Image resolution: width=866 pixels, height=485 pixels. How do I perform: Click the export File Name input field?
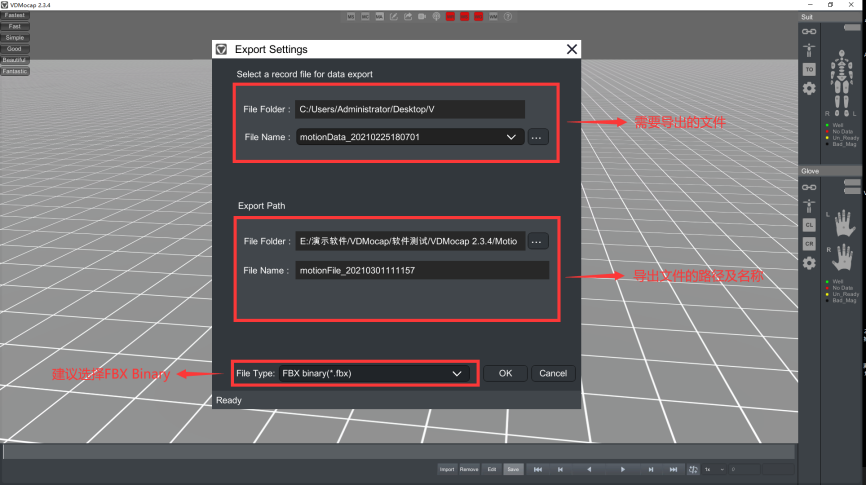(421, 270)
